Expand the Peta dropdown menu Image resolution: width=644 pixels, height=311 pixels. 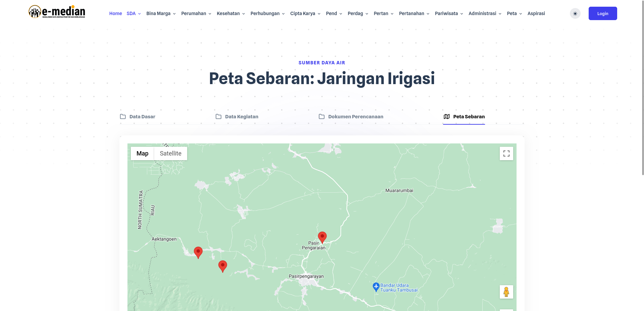[x=514, y=13]
